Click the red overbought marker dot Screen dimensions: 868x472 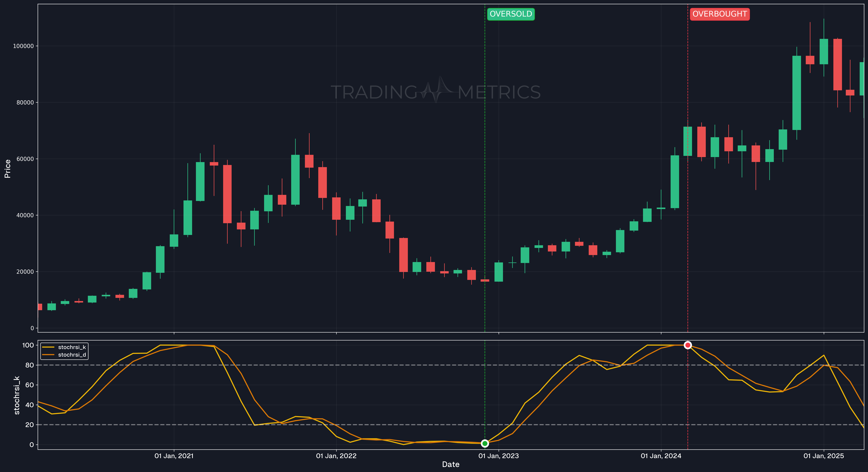[x=688, y=345]
